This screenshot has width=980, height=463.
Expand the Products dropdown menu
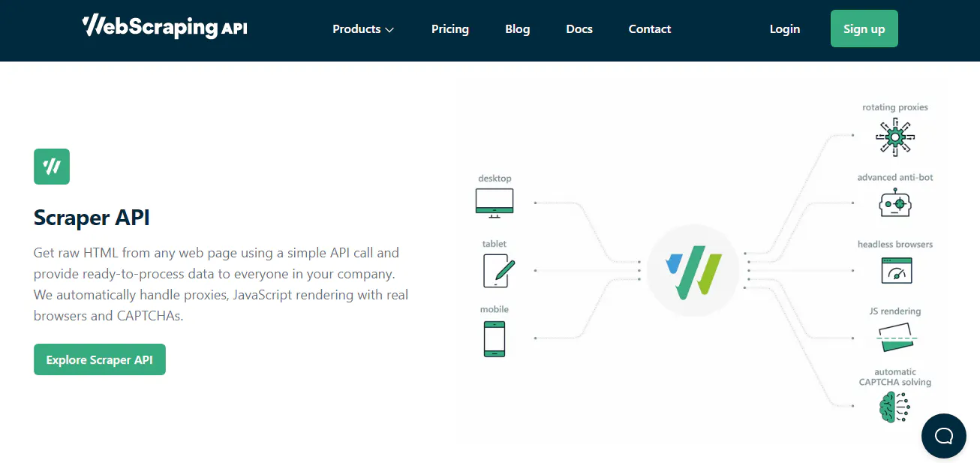[357, 29]
